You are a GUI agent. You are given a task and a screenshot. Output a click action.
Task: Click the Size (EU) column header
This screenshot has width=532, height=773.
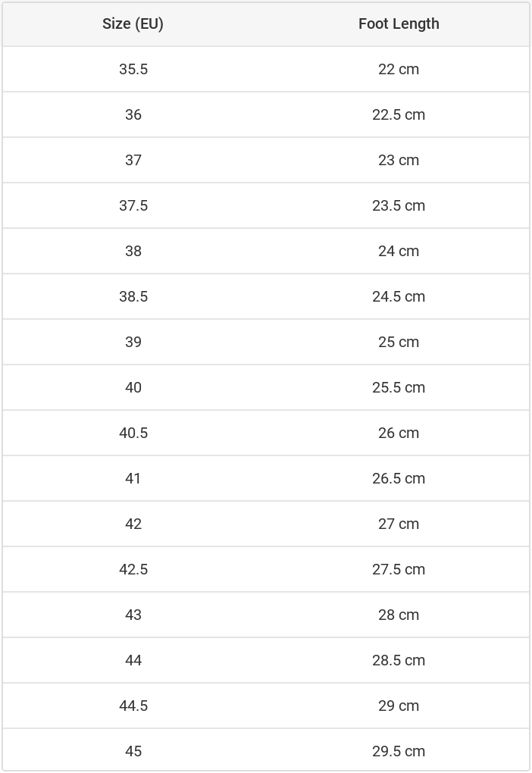(x=133, y=23)
